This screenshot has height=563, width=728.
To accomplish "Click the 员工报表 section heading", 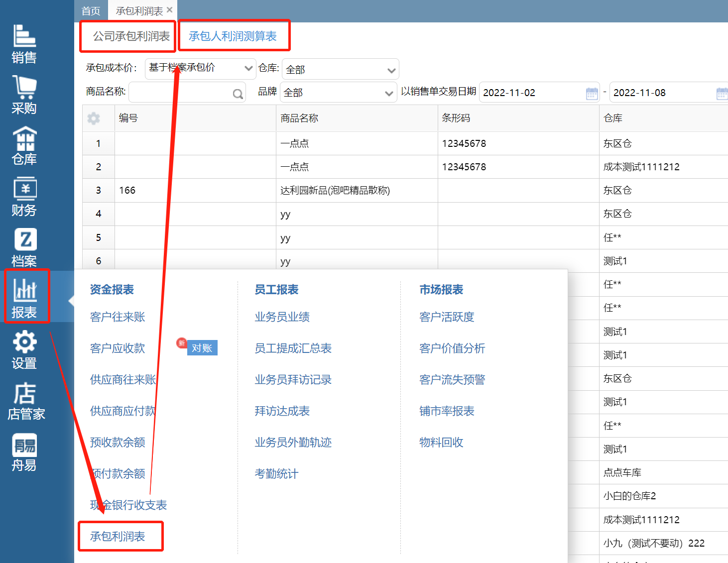I will 277,290.
